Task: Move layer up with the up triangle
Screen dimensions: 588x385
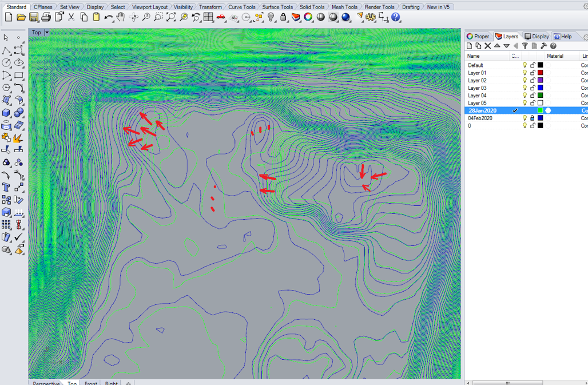Action: [497, 46]
